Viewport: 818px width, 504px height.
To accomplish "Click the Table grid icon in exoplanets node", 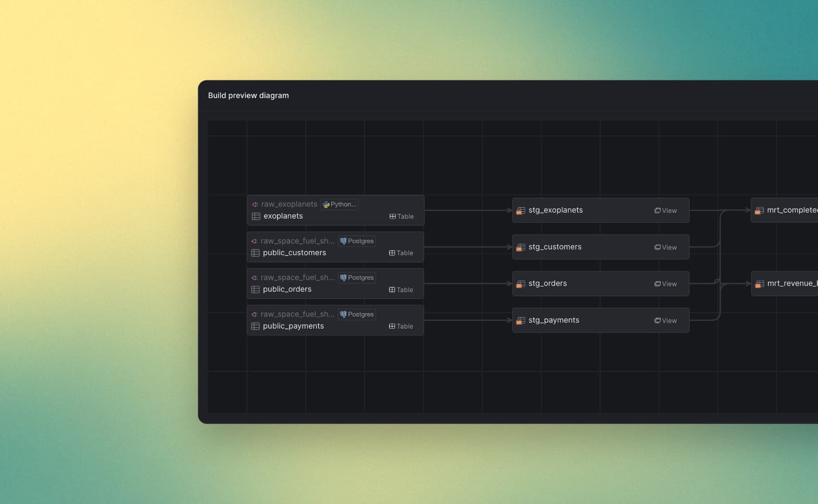I will point(392,217).
